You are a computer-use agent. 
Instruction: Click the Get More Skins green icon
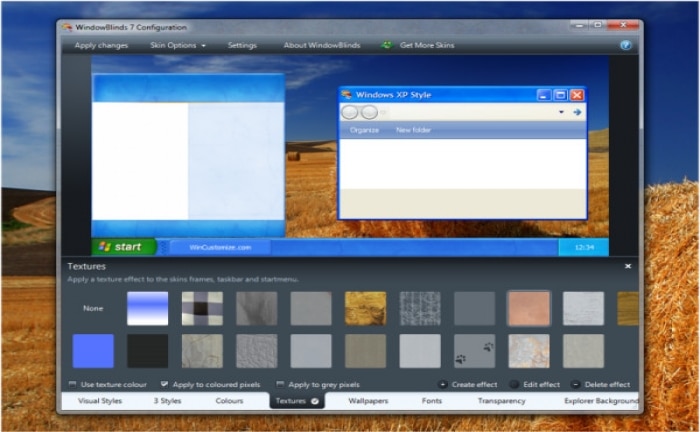pos(387,45)
